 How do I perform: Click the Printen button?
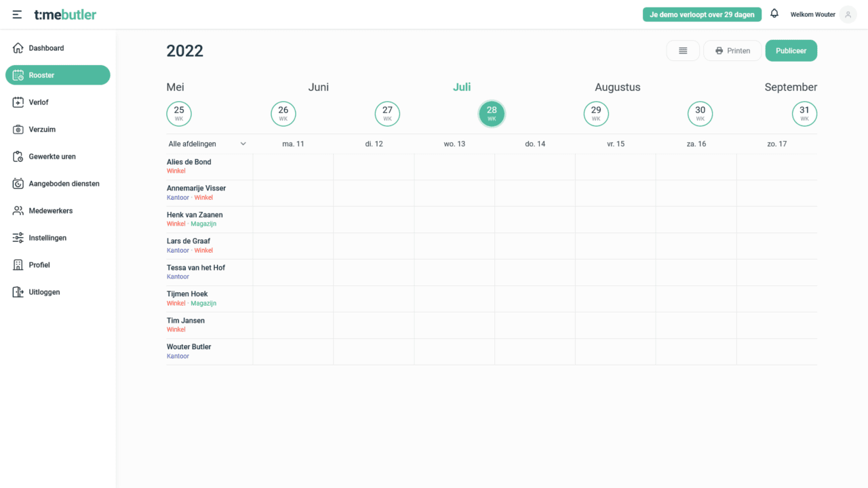[x=732, y=51]
